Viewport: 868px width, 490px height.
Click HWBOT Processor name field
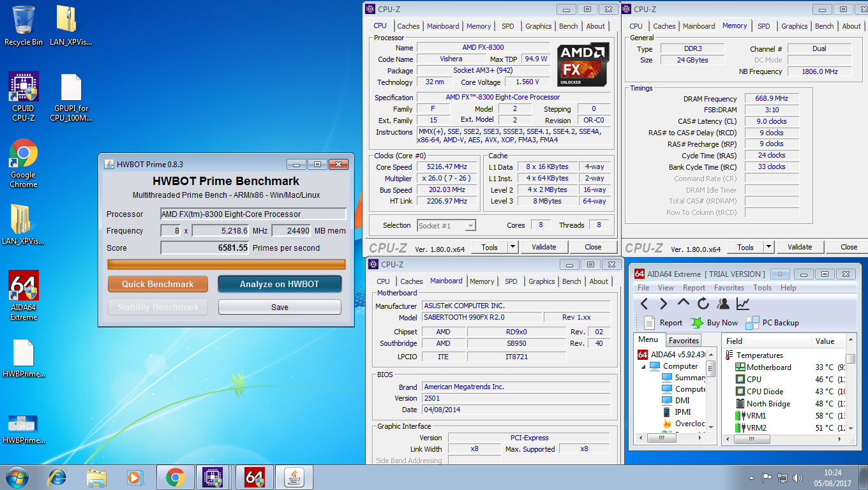253,214
